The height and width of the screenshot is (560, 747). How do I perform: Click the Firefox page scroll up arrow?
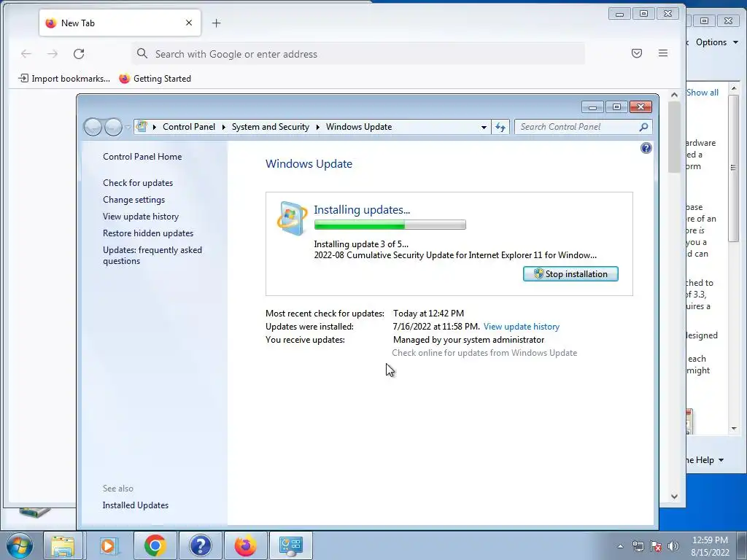tap(674, 95)
